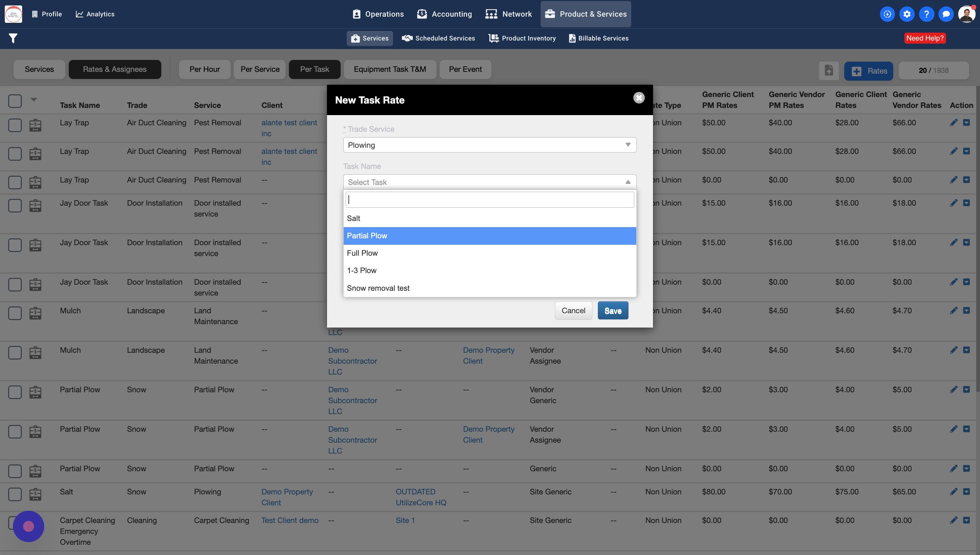The image size is (980, 555).
Task: Open the bulk action arrow beside header checkbox
Action: point(34,99)
